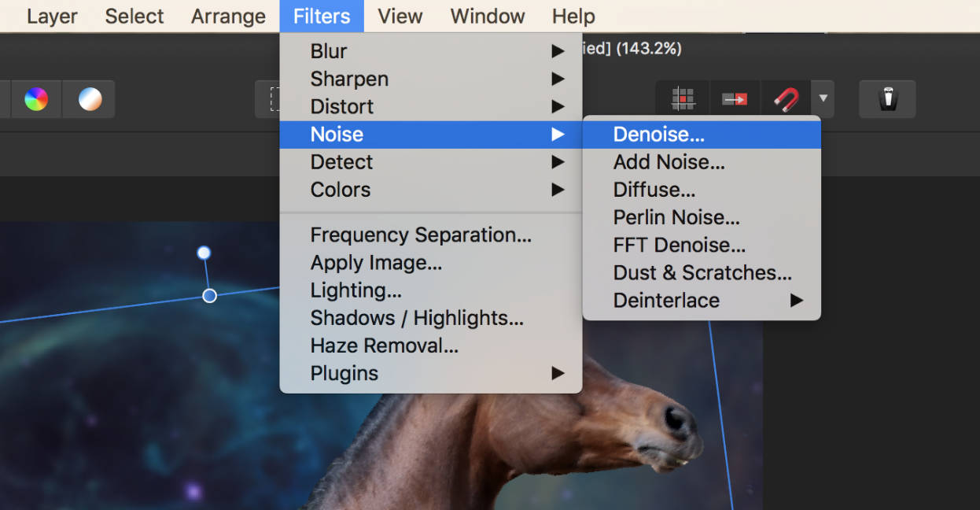Toggle the snapping magnet icon
Viewport: 980px width, 510px height.
[x=786, y=99]
